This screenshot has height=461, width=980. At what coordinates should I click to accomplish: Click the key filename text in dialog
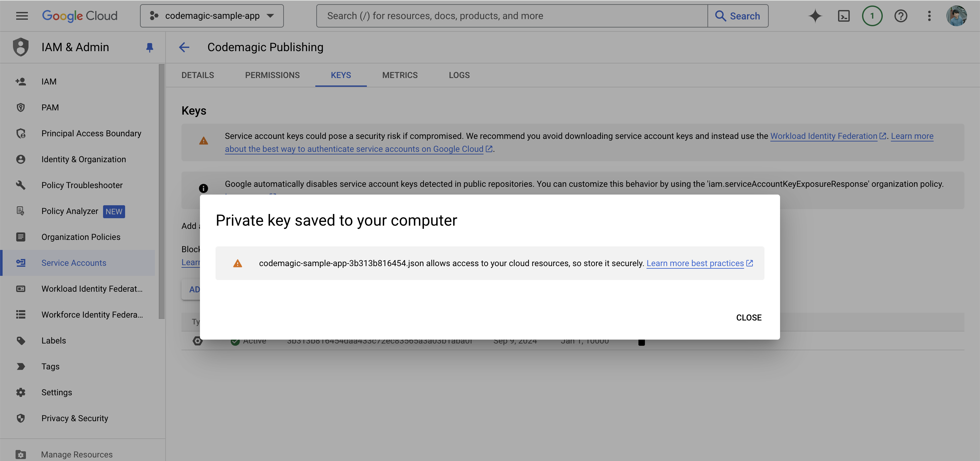[341, 264]
